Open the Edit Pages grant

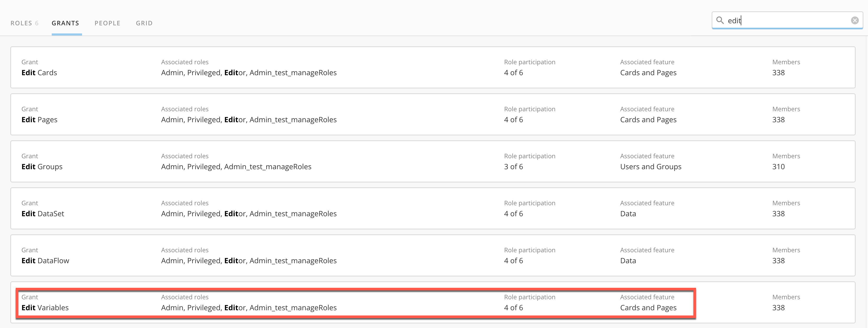39,120
